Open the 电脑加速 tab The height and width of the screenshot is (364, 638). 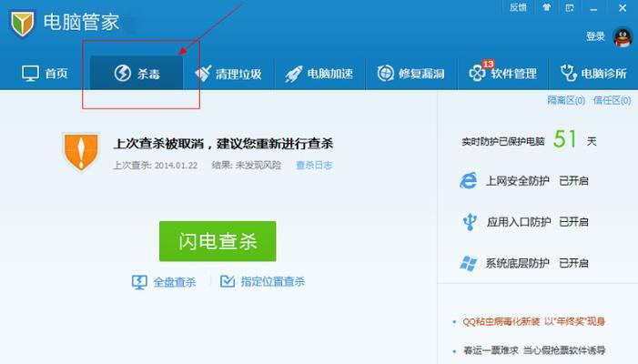tap(319, 74)
